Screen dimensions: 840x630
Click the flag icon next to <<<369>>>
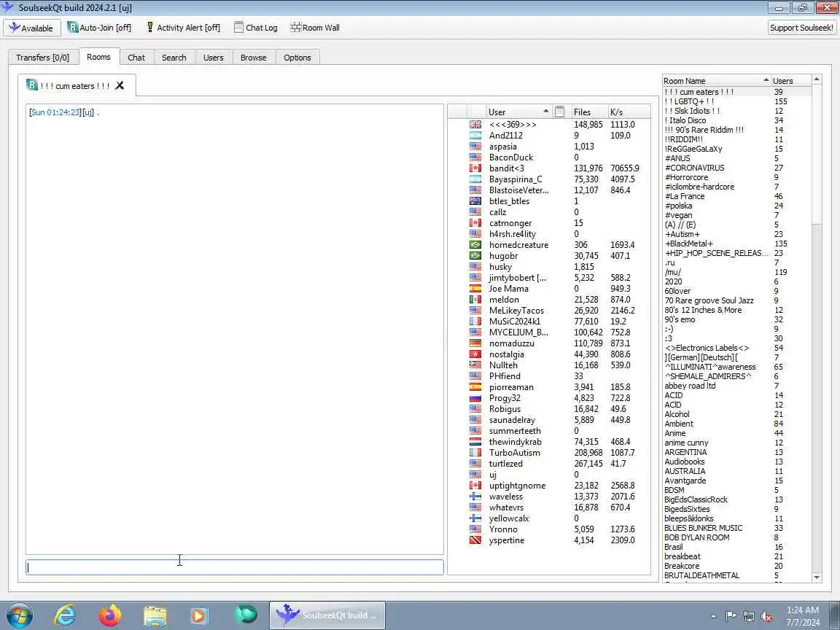coord(475,124)
